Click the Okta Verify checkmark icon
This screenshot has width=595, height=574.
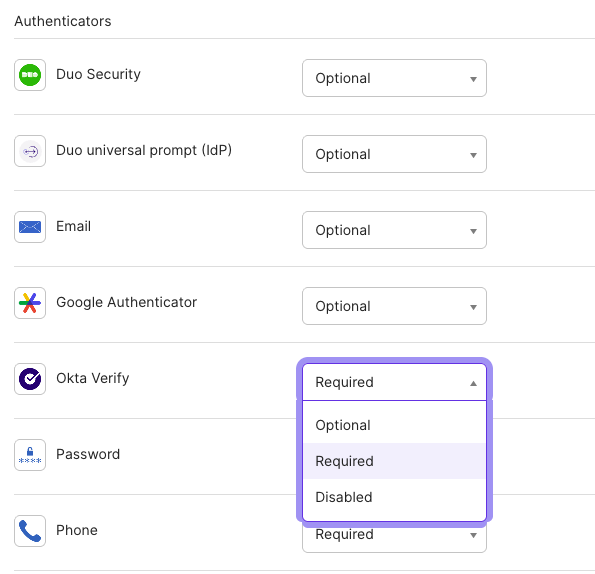point(30,379)
